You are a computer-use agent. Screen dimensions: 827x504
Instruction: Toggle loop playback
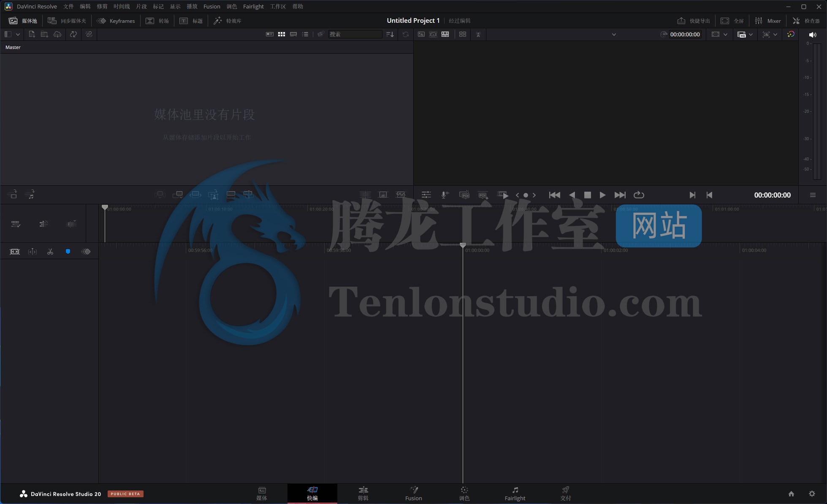tap(639, 195)
